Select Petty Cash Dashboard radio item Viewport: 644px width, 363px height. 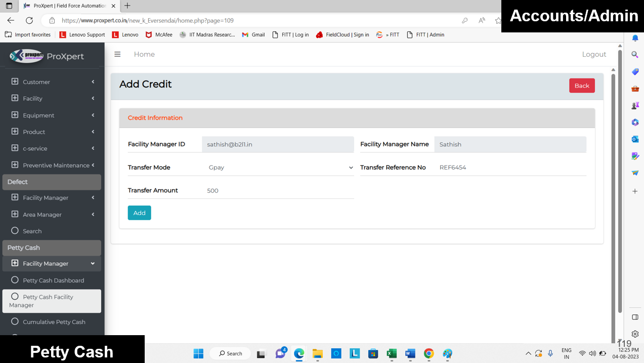coord(53,280)
